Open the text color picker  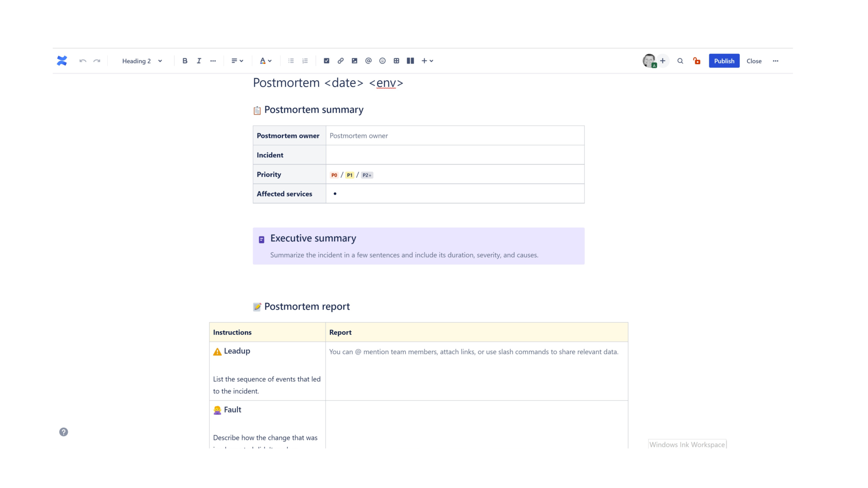point(266,61)
